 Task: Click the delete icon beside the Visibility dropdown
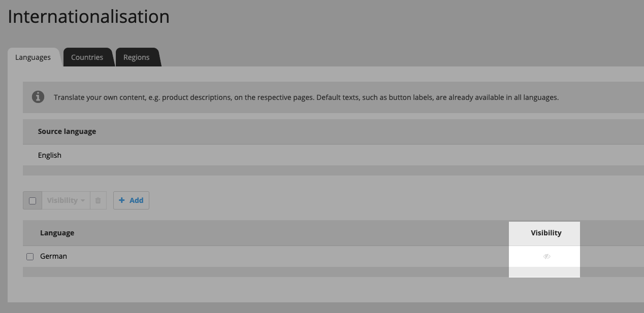tap(98, 200)
